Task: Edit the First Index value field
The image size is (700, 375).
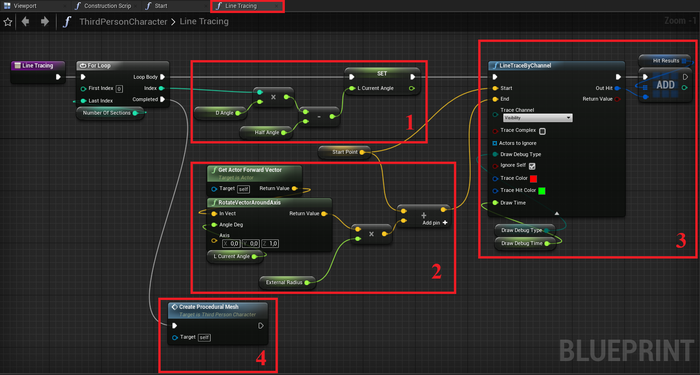Action: (119, 89)
